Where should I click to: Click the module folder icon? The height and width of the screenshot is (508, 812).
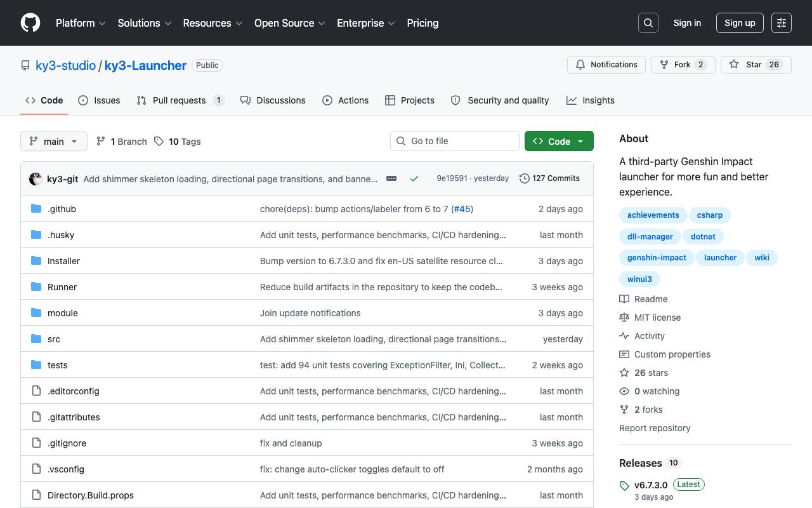point(36,313)
